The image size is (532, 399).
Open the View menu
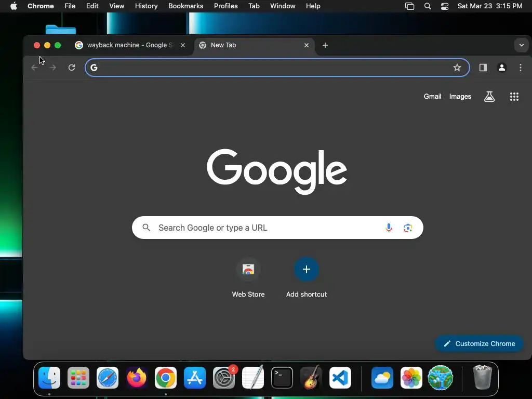117,6
